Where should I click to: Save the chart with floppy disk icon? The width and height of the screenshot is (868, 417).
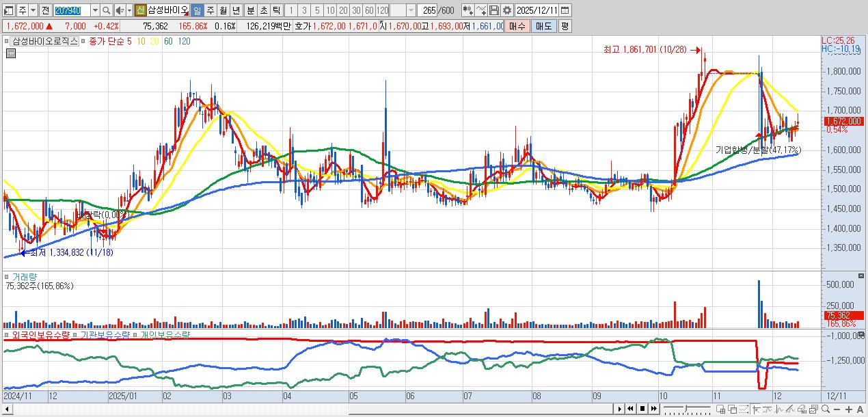[x=494, y=10]
